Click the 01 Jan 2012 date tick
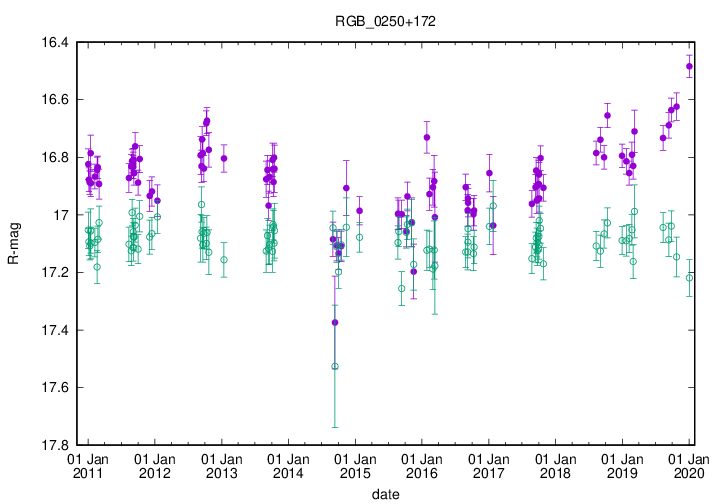 (x=155, y=465)
